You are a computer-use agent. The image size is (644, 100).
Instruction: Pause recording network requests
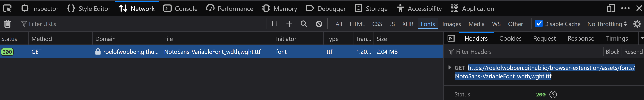274,24
